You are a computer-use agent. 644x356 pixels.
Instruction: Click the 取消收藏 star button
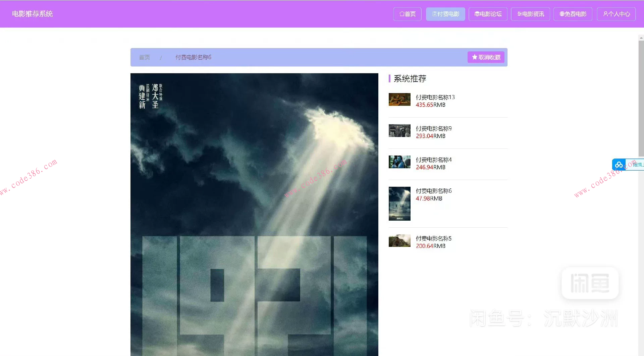pyautogui.click(x=486, y=57)
